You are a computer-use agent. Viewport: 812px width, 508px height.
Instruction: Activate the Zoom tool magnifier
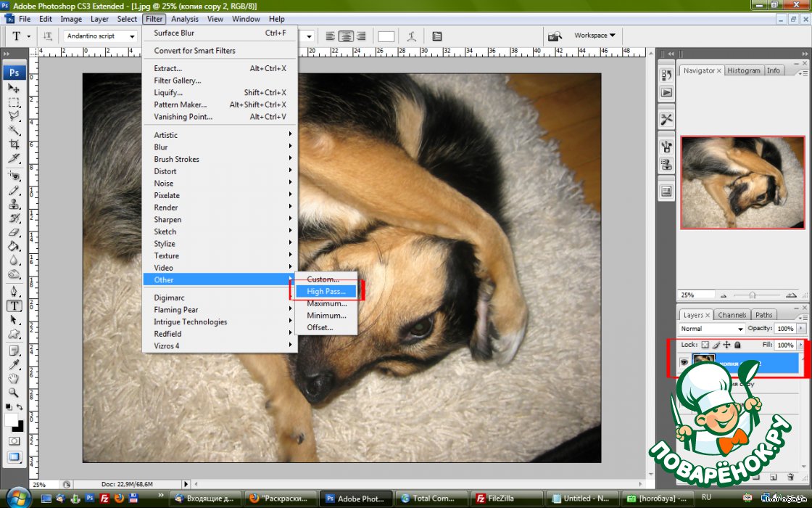click(x=14, y=393)
